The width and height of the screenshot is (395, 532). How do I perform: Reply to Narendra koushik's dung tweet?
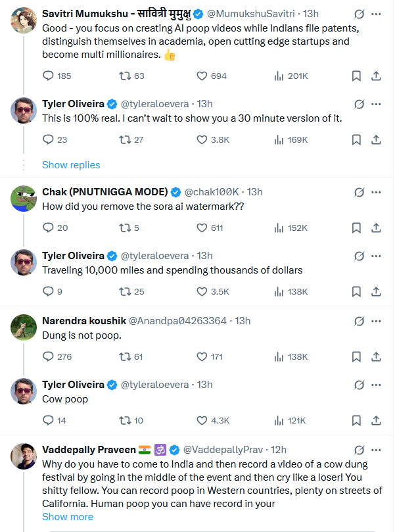click(x=48, y=356)
